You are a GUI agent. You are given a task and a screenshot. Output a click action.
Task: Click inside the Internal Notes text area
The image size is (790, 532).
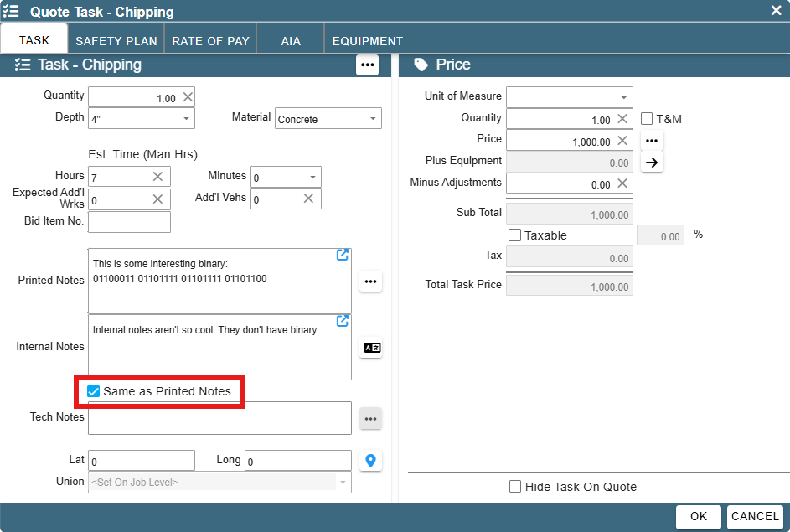coord(219,347)
